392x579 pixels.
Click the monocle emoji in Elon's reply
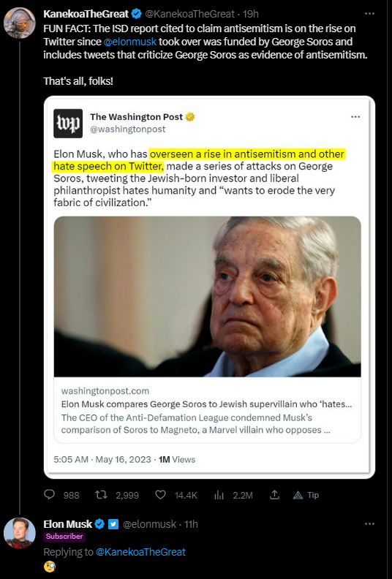coord(50,566)
